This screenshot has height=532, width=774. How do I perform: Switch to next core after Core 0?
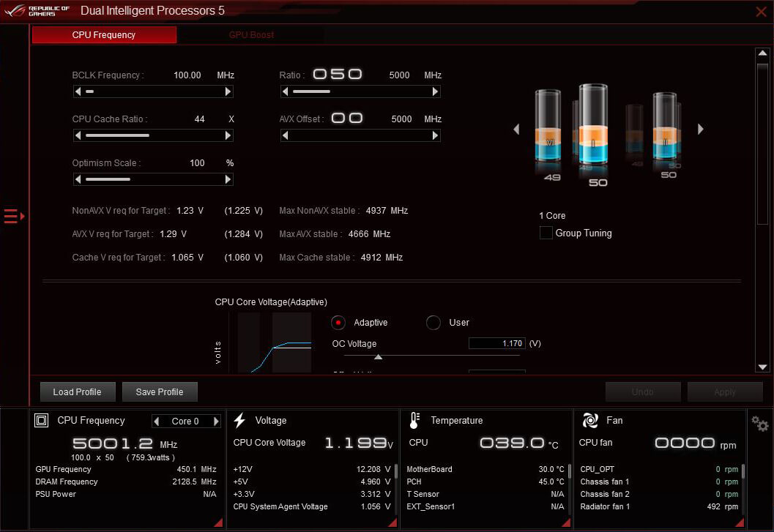click(216, 422)
